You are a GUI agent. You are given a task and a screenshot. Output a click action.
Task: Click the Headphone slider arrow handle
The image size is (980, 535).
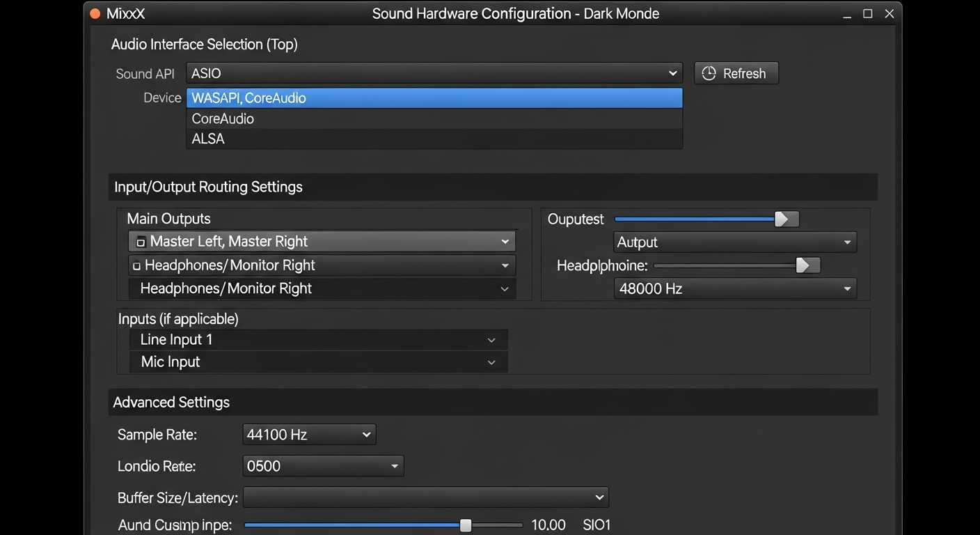click(x=808, y=265)
